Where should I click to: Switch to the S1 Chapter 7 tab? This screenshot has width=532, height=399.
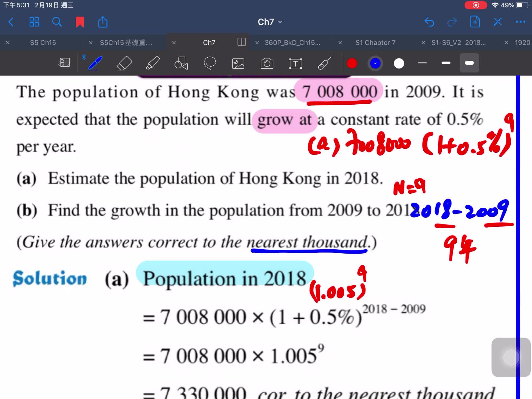375,42
